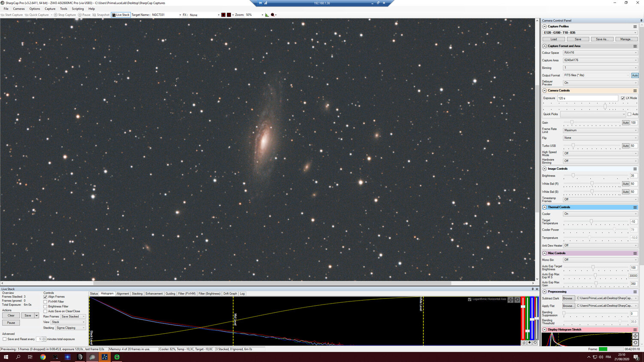Click the lightning icon below the colour sliders
The image size is (644, 362).
(x=524, y=343)
